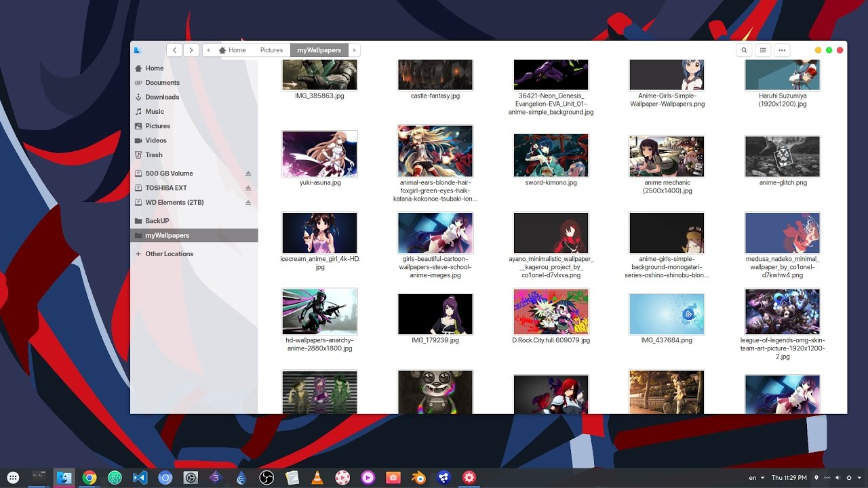Open Music in the sidebar

point(194,111)
